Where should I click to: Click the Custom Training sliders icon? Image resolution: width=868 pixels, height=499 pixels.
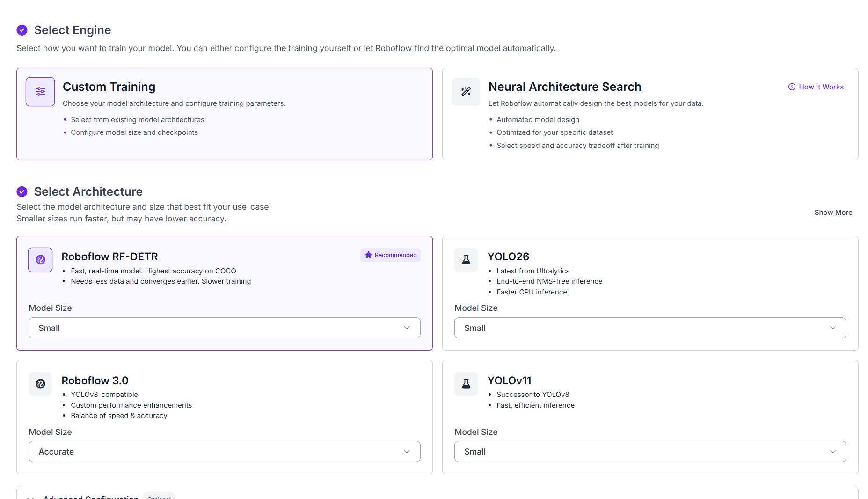tap(40, 92)
